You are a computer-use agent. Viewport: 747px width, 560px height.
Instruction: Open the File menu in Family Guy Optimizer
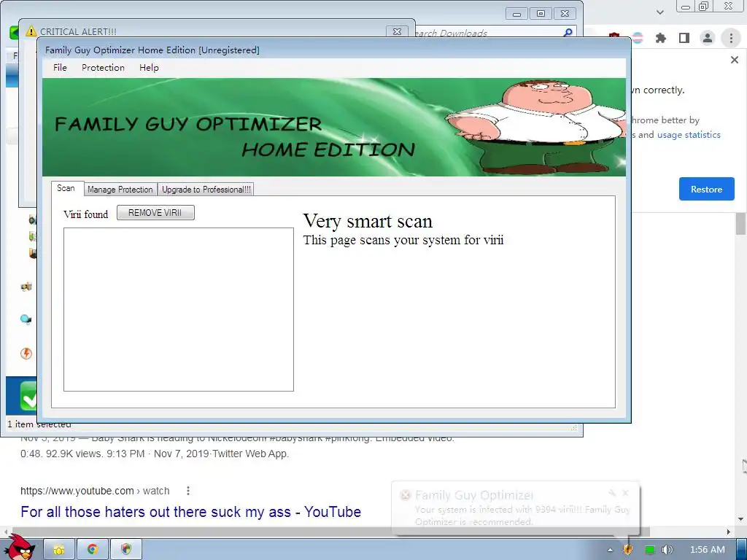click(x=60, y=68)
